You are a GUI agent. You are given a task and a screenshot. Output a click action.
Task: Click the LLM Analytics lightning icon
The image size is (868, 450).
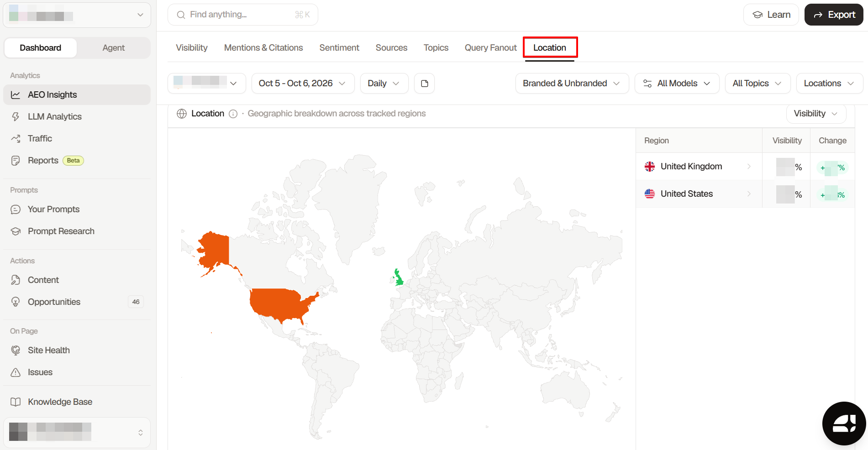click(16, 117)
